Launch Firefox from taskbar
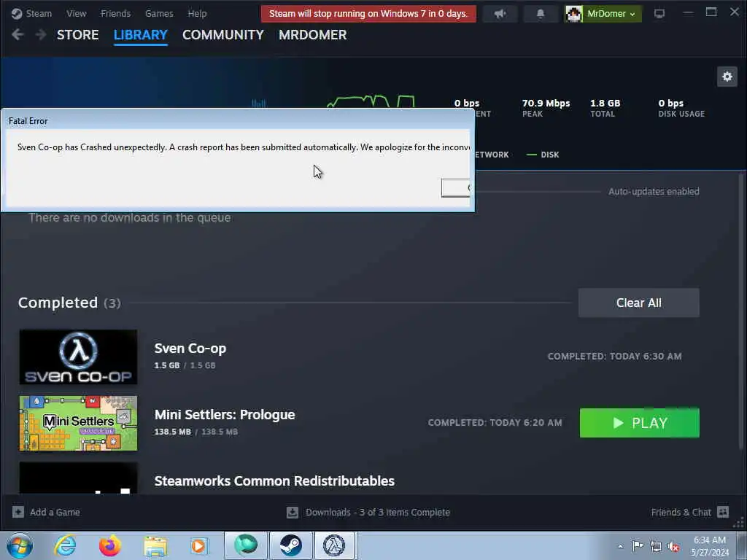The height and width of the screenshot is (560, 747). 110,545
